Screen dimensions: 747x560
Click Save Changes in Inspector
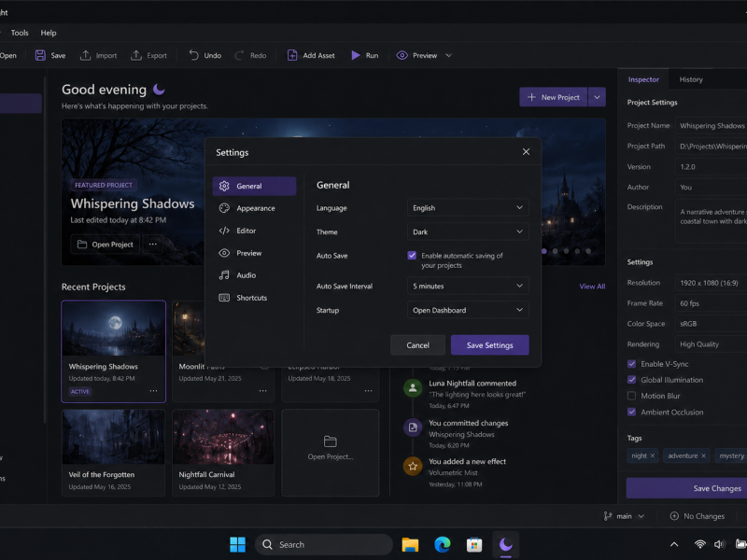[686, 488]
